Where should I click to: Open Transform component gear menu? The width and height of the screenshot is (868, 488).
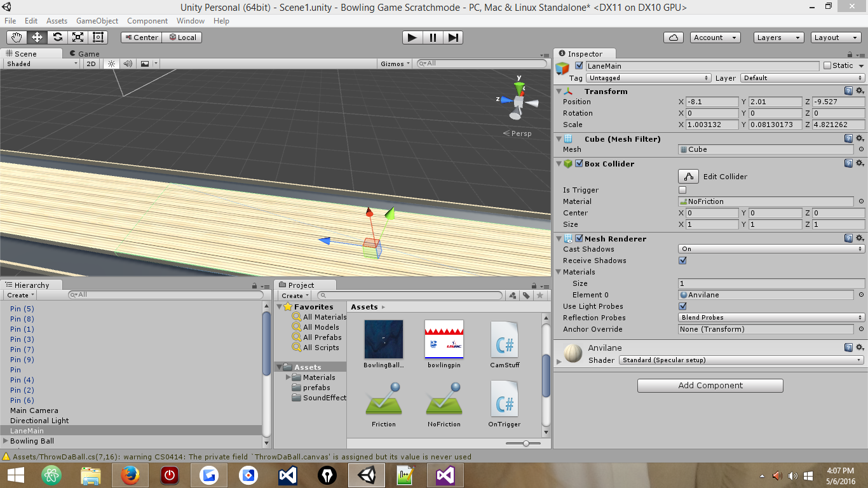coord(860,91)
